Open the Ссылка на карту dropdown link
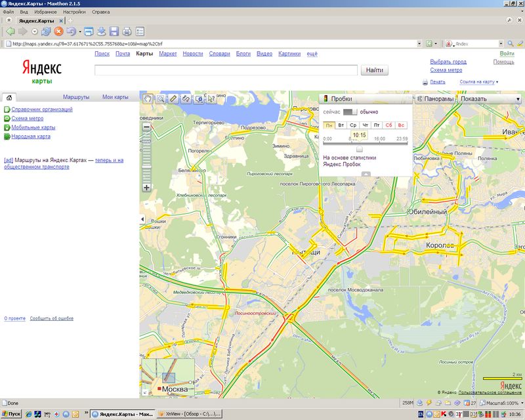The image size is (525, 420). click(x=479, y=82)
